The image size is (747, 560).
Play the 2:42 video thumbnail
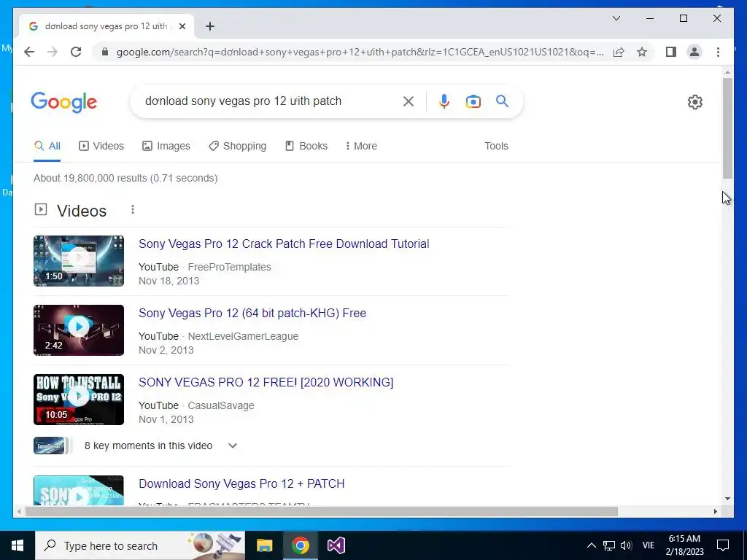click(79, 330)
